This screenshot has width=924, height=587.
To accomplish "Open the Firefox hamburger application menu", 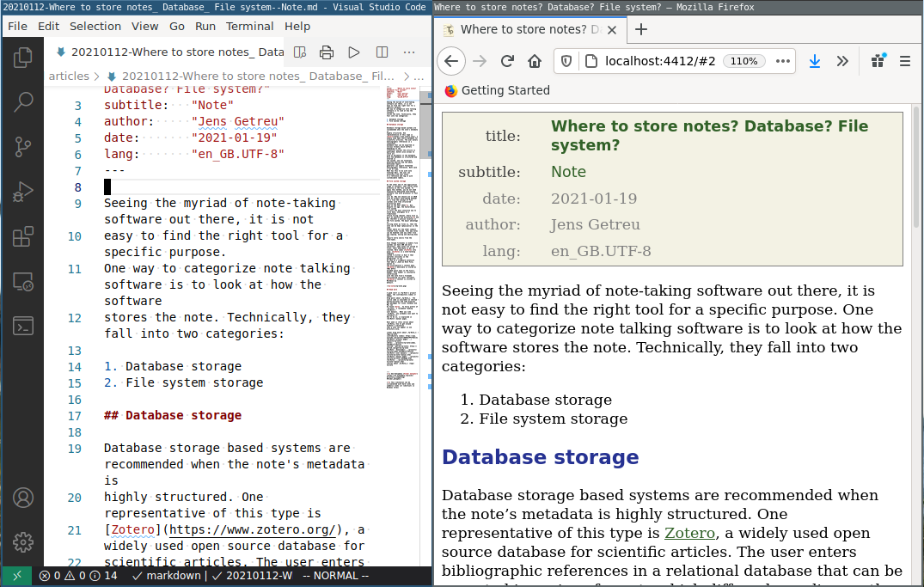I will click(905, 61).
